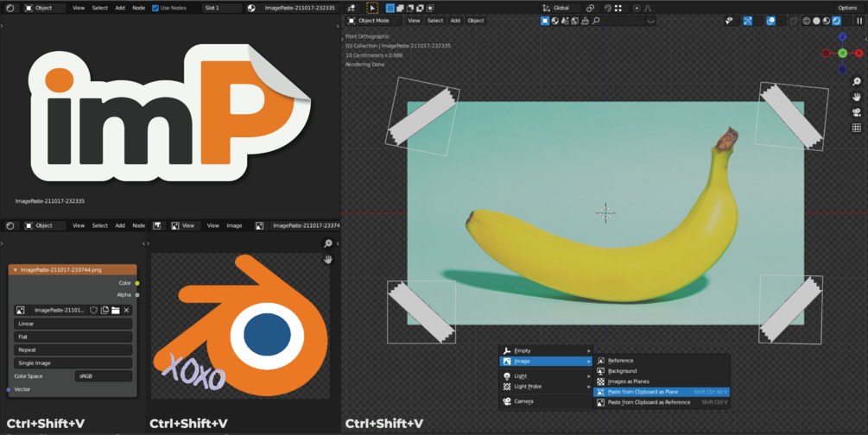This screenshot has width=868, height=435.
Task: Click the zoom magnifier in 3D viewport gizmos
Action: click(857, 82)
